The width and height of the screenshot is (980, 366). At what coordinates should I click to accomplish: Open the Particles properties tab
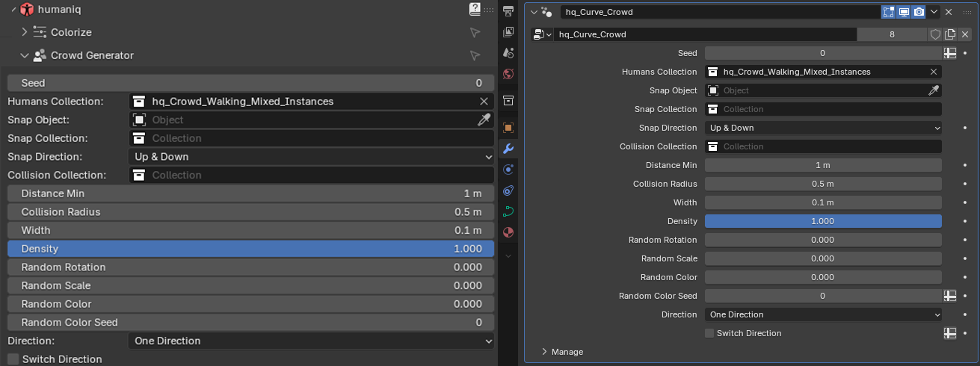pyautogui.click(x=508, y=170)
